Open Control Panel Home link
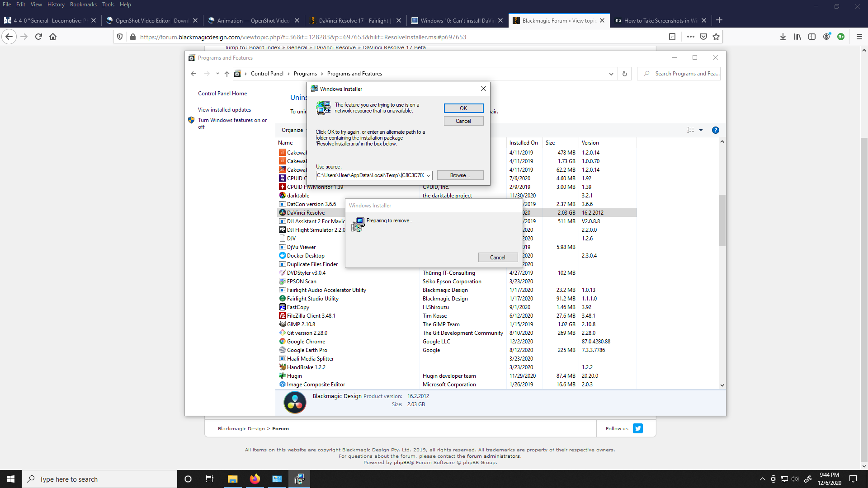 point(222,94)
